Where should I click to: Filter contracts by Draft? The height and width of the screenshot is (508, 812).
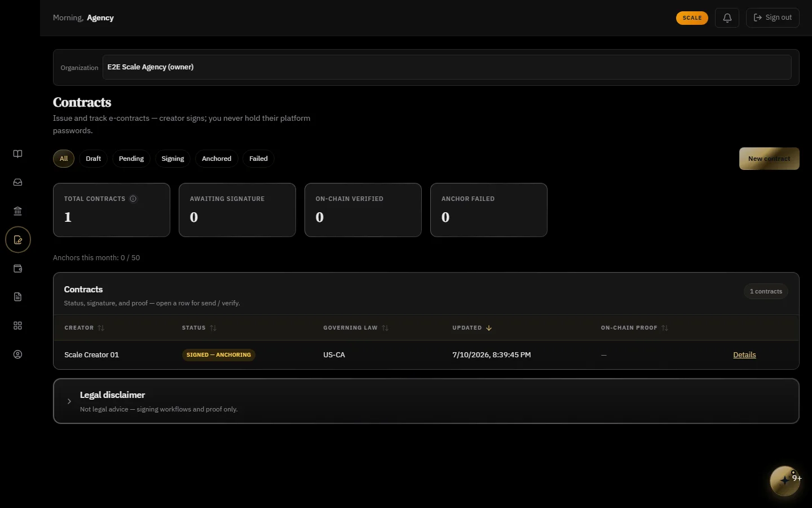[93, 159]
